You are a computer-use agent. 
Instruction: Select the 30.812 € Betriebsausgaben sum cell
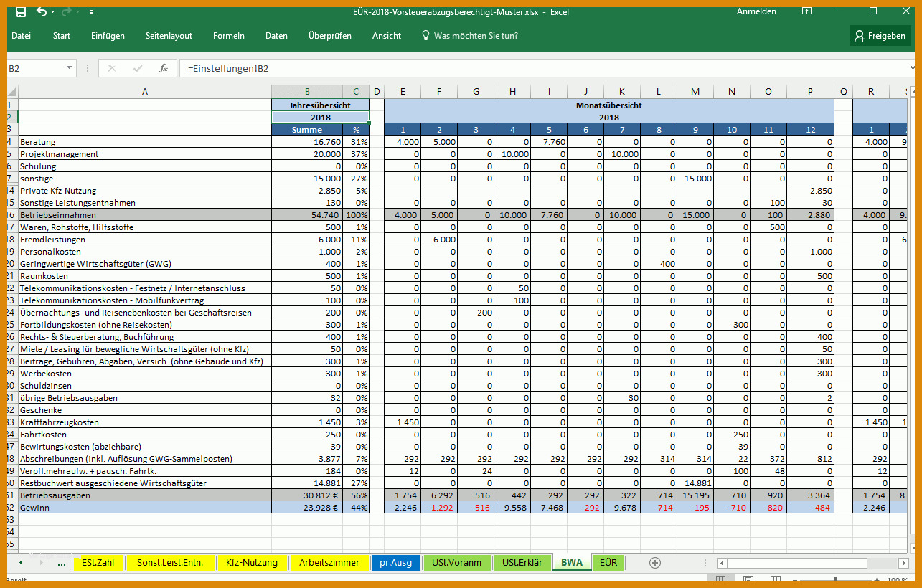(307, 495)
